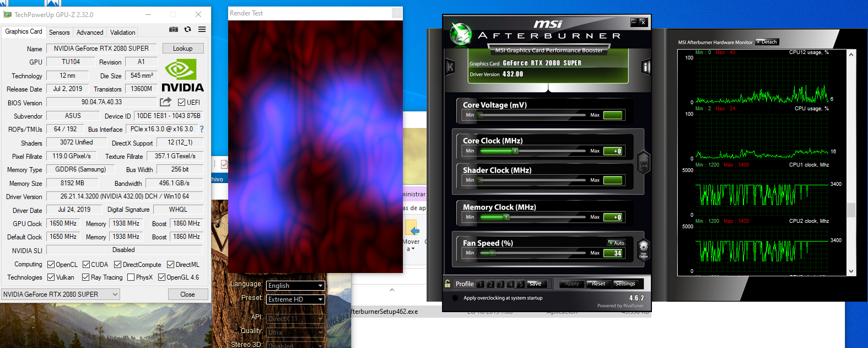
Task: Take a GPU-Z screenshot with camera icon
Action: 174,29
